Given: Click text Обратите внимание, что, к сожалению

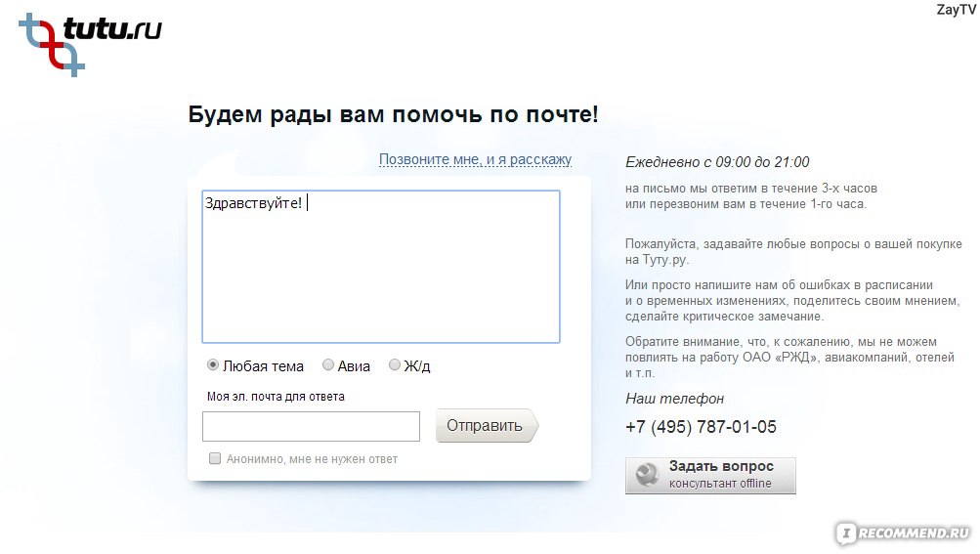Looking at the screenshot, I should point(741,342).
